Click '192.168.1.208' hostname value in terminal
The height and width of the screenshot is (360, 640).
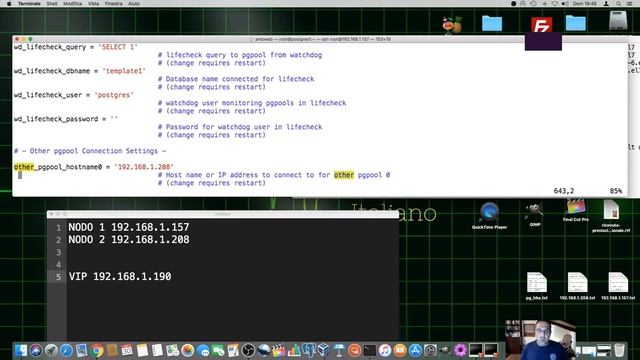(x=144, y=167)
